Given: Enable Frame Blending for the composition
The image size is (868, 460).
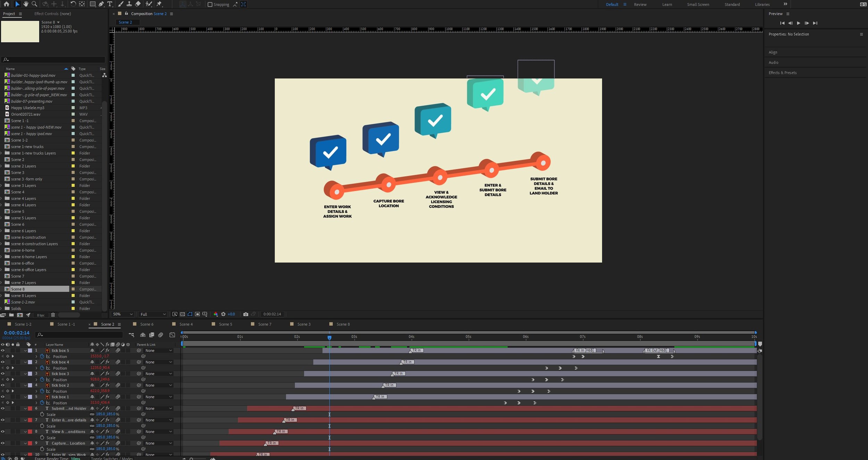Looking at the screenshot, I should click(152, 335).
